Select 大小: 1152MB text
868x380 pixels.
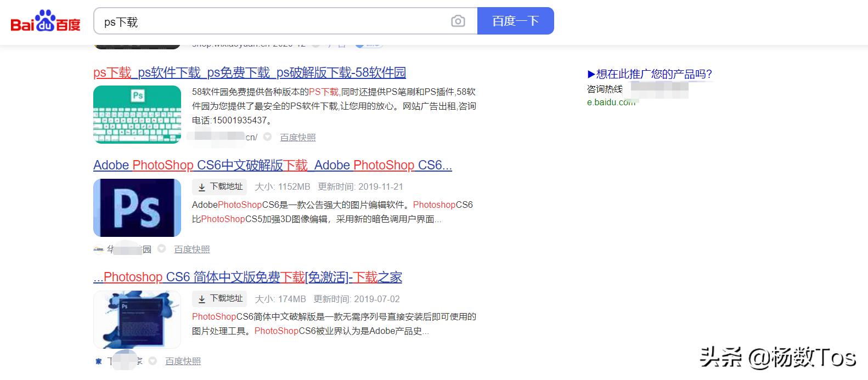[283, 187]
